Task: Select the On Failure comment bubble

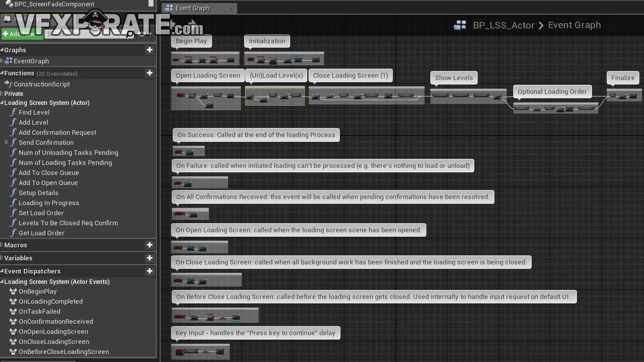Action: tap(323, 166)
